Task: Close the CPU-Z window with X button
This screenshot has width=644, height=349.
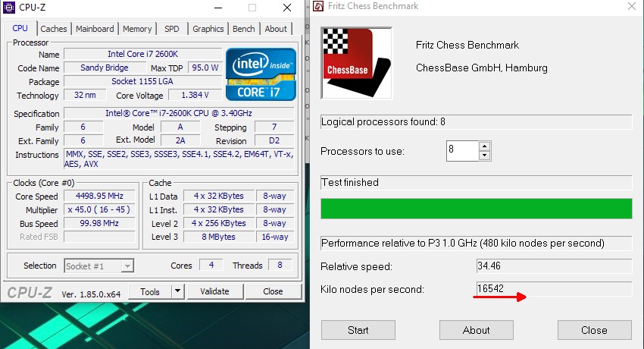Action: (x=287, y=8)
